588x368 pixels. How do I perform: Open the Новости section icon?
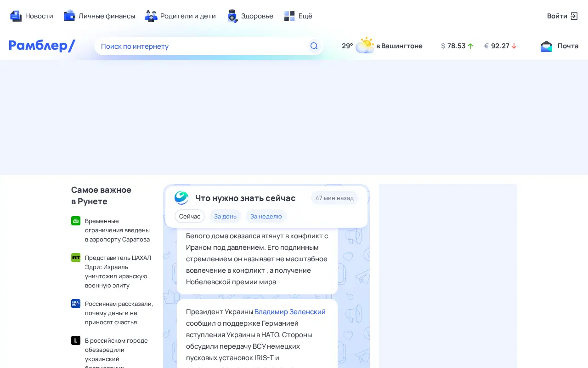pyautogui.click(x=16, y=16)
